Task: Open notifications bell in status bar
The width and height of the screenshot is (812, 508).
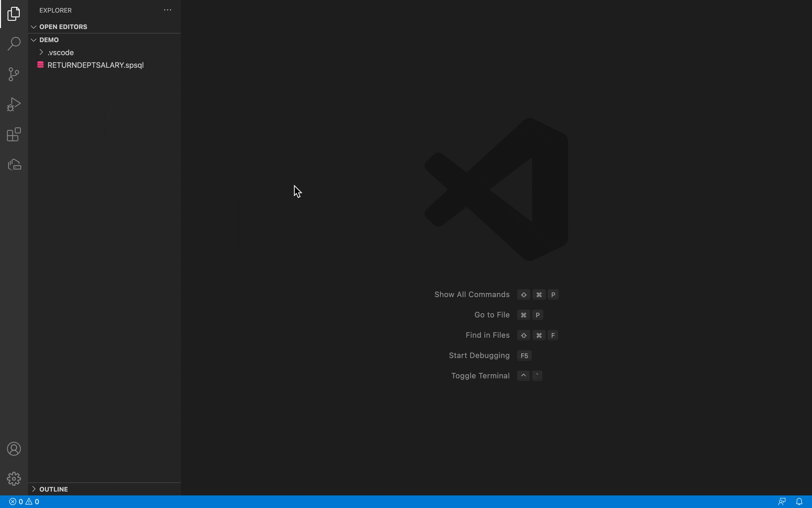Action: pos(799,502)
